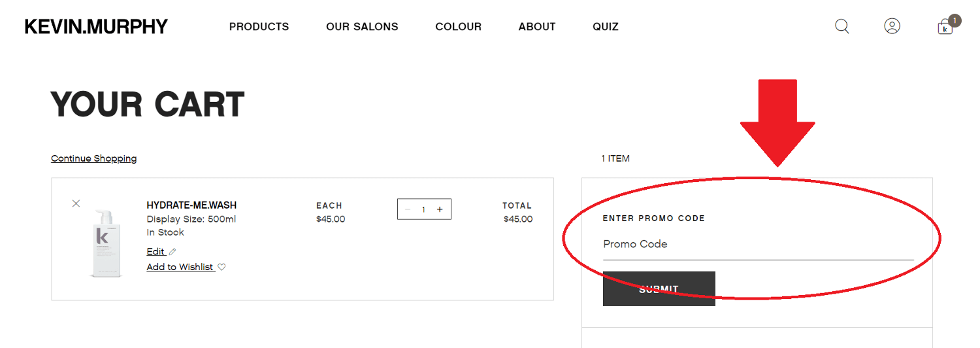Go to Our Salons menu

(362, 27)
